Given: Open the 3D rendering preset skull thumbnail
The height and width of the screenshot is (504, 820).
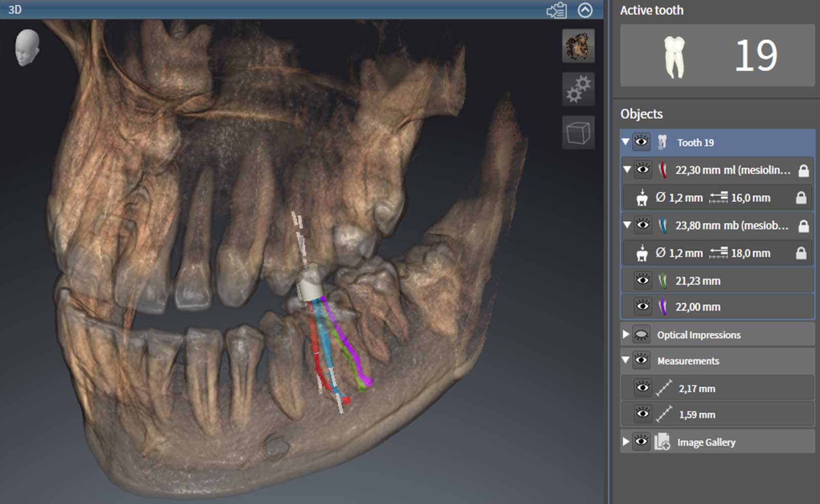Looking at the screenshot, I should coord(578,46).
